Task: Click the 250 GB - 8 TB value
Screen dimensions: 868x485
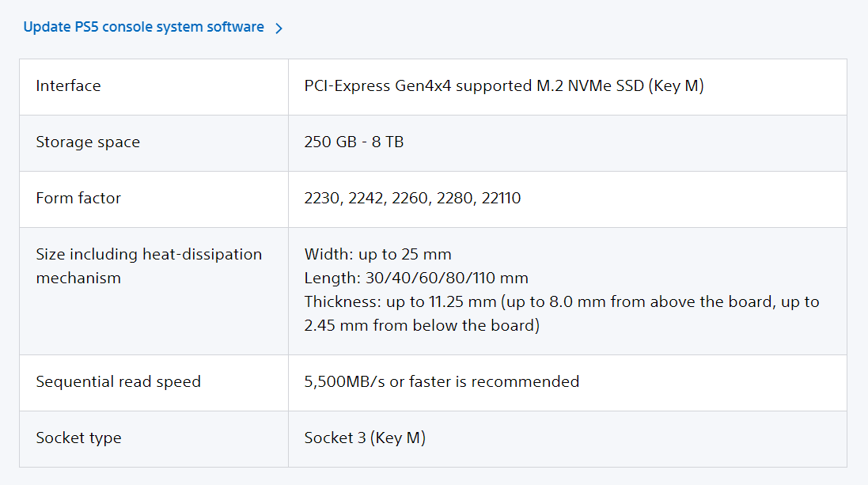Action: point(354,142)
